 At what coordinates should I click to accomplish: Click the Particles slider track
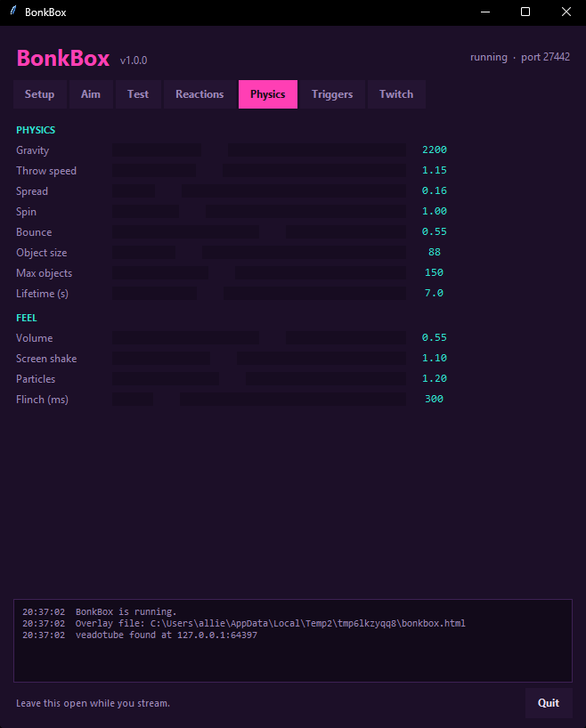pos(259,378)
